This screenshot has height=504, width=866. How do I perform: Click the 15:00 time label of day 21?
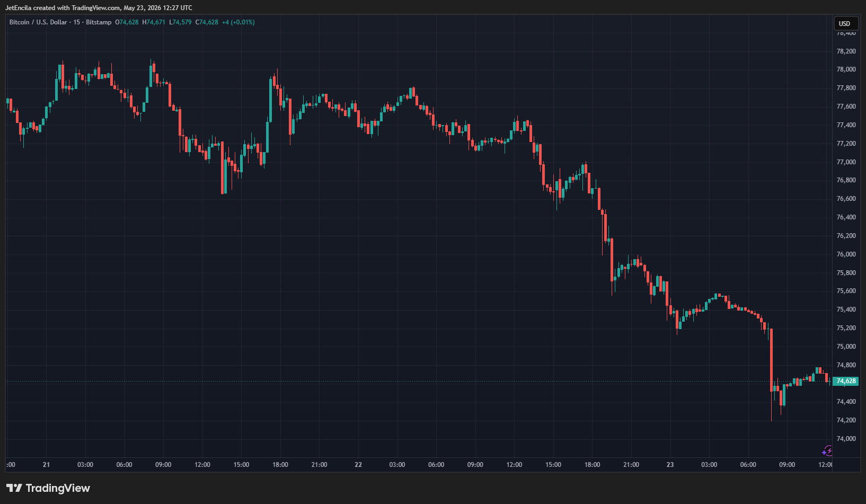point(241,465)
